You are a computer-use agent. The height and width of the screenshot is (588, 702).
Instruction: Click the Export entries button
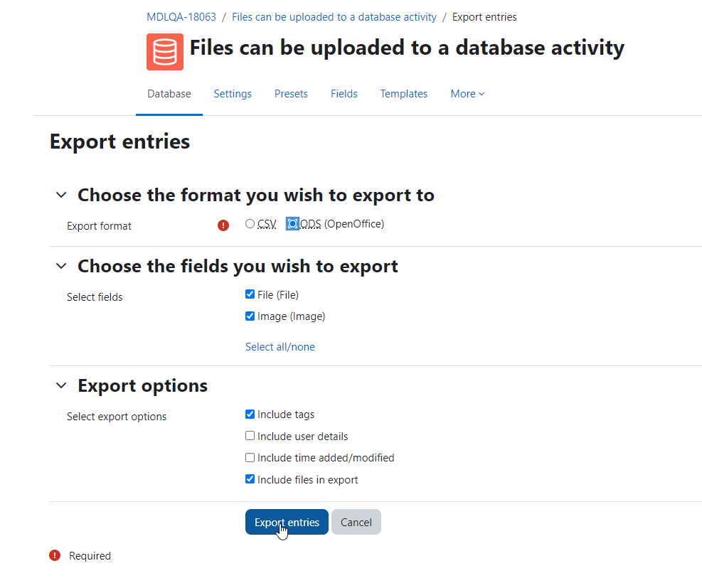pyautogui.click(x=287, y=522)
